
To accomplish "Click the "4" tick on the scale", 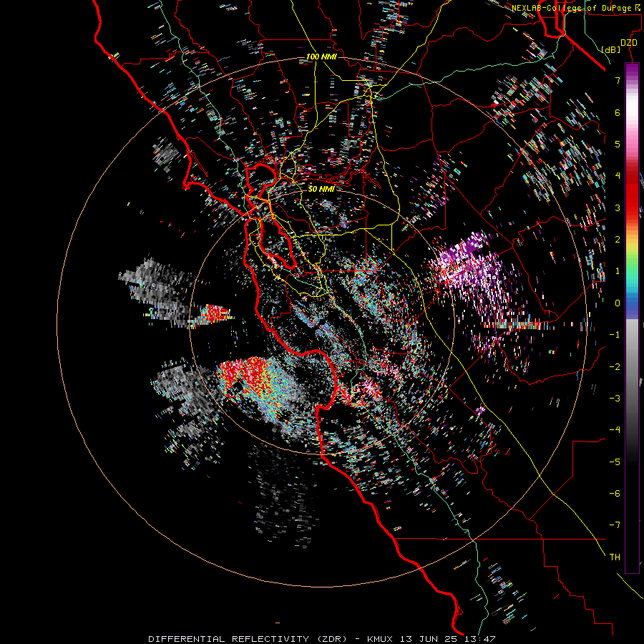I will point(618,176).
